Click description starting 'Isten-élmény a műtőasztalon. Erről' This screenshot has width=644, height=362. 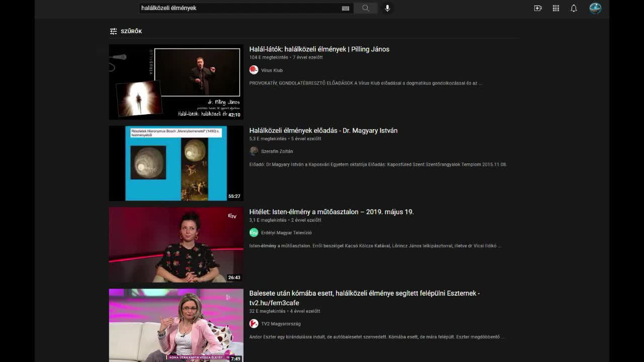375,246
